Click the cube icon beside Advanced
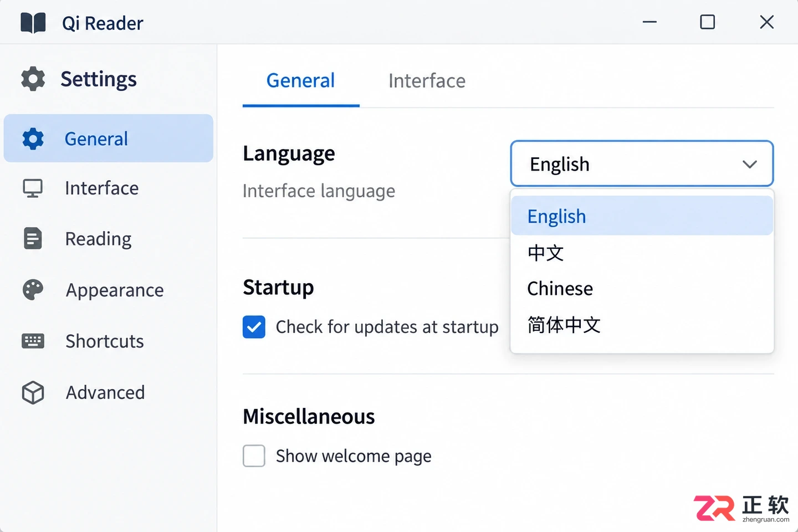Screen dimensions: 798x532 pos(33,392)
